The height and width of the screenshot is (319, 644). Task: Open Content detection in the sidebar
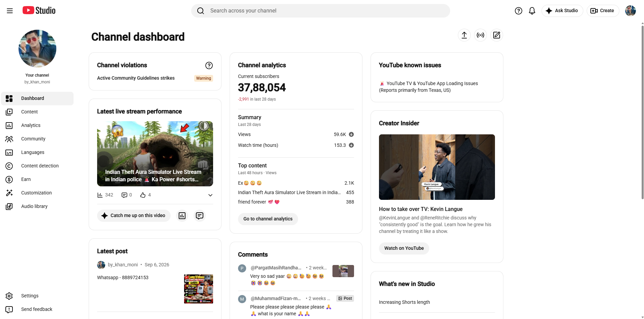(x=37, y=166)
